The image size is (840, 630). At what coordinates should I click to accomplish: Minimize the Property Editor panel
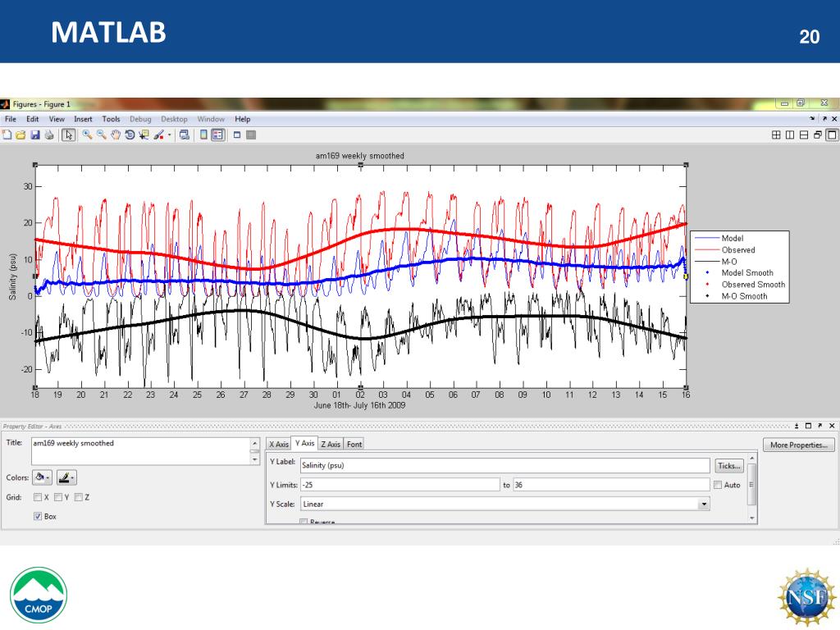pos(797,426)
